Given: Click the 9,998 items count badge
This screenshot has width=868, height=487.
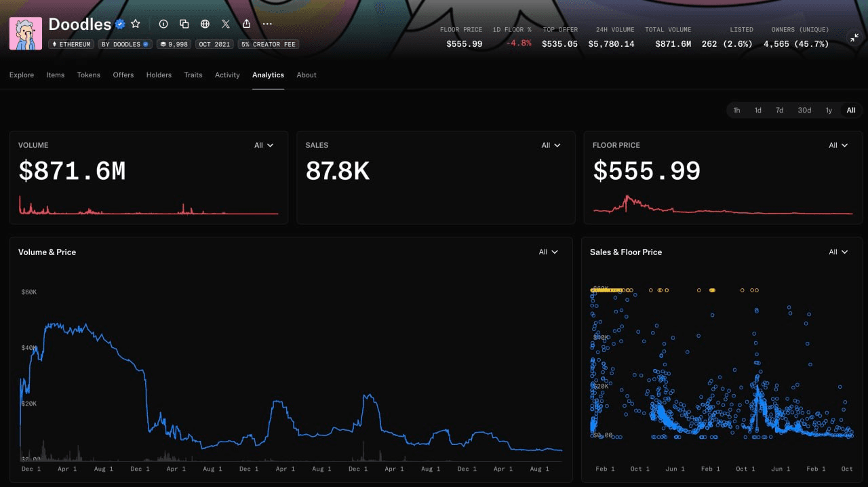Looking at the screenshot, I should pos(174,44).
